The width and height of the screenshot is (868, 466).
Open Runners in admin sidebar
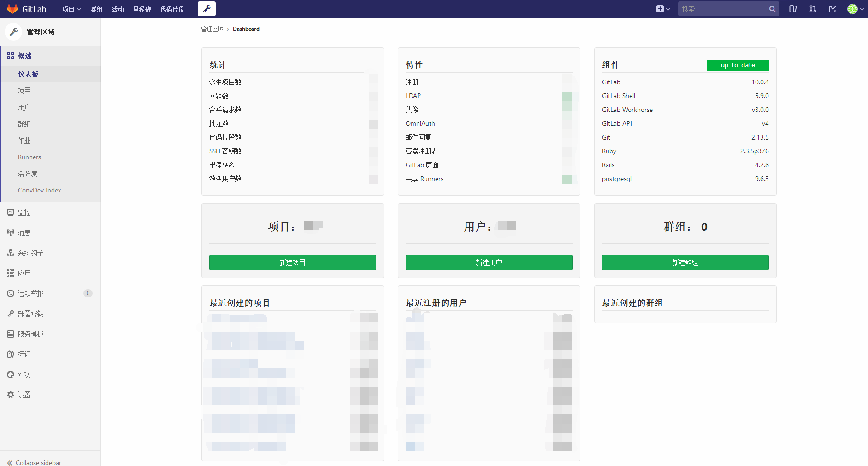click(30, 157)
